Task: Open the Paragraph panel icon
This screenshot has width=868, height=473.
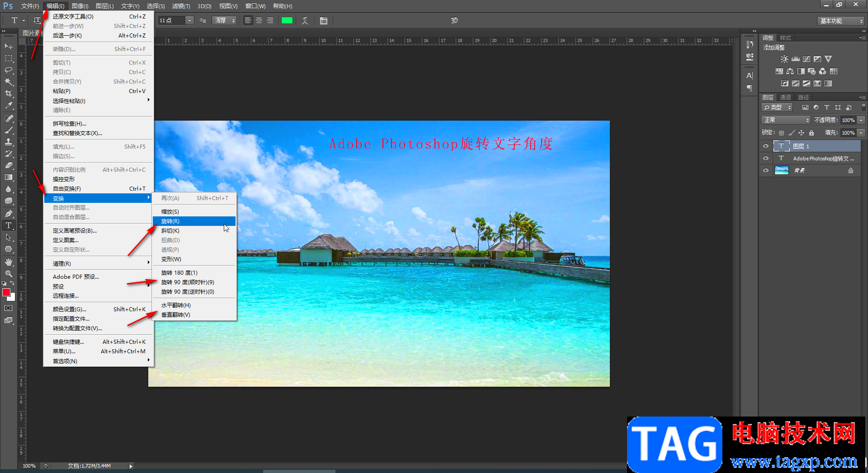Action: point(750,88)
